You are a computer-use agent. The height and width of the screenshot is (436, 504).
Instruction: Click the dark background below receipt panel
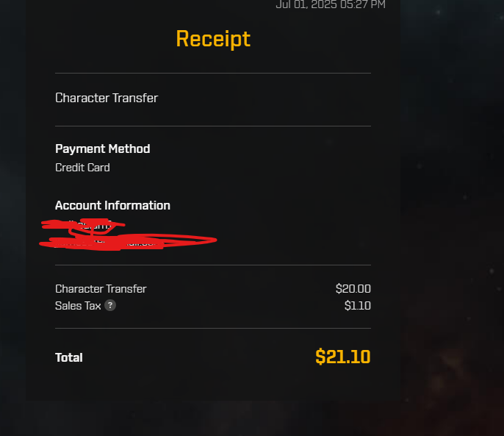[x=252, y=418]
